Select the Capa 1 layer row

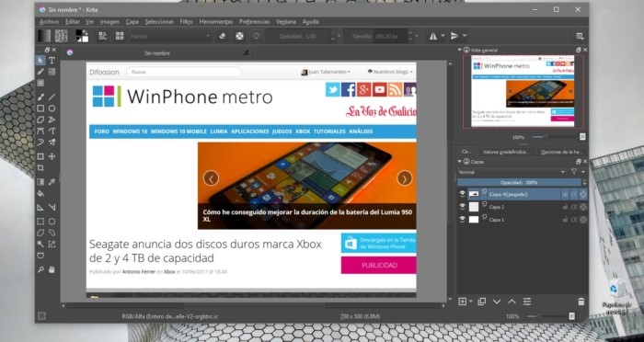tap(522, 219)
